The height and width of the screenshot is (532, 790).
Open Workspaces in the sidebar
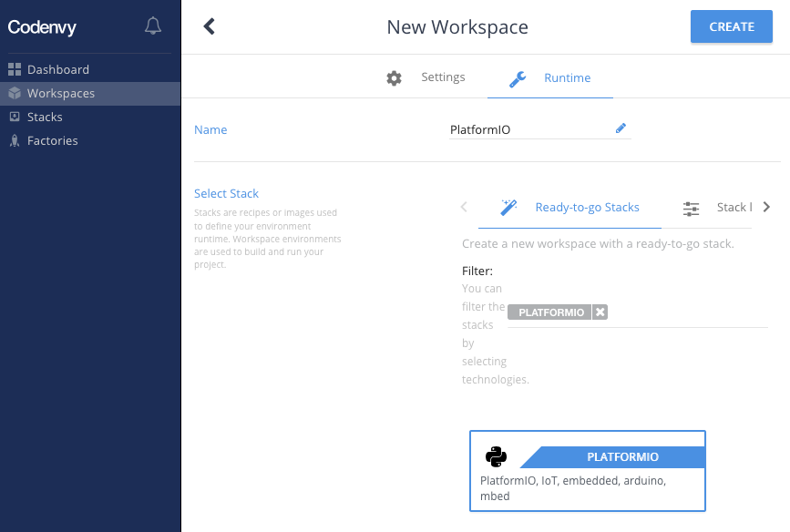(90, 94)
